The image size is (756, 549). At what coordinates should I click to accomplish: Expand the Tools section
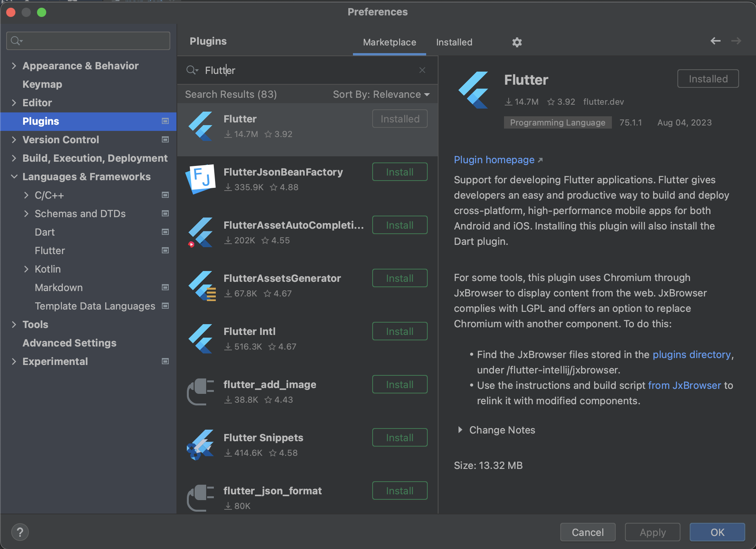(x=14, y=325)
